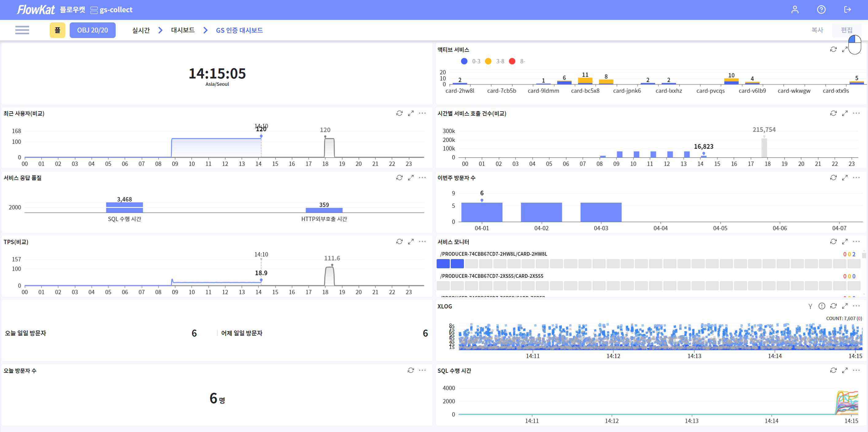Image resolution: width=868 pixels, height=432 pixels.
Task: Toggle the 0-3 blue legend series
Action: point(464,61)
